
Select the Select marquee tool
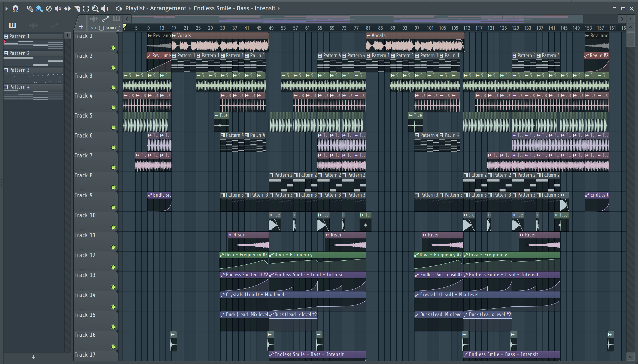pyautogui.click(x=86, y=8)
